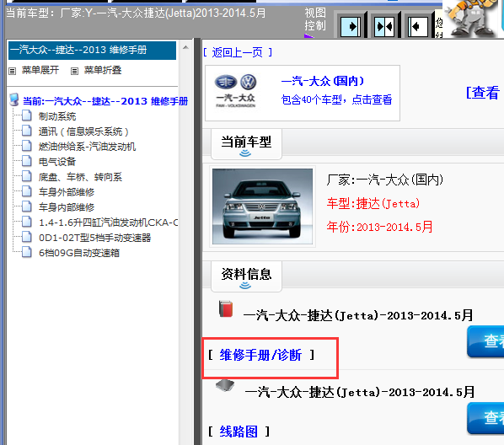This screenshot has height=445, width=504.
Task: Click the 厂家:一汽-大众(国内) text
Action: pos(385,180)
